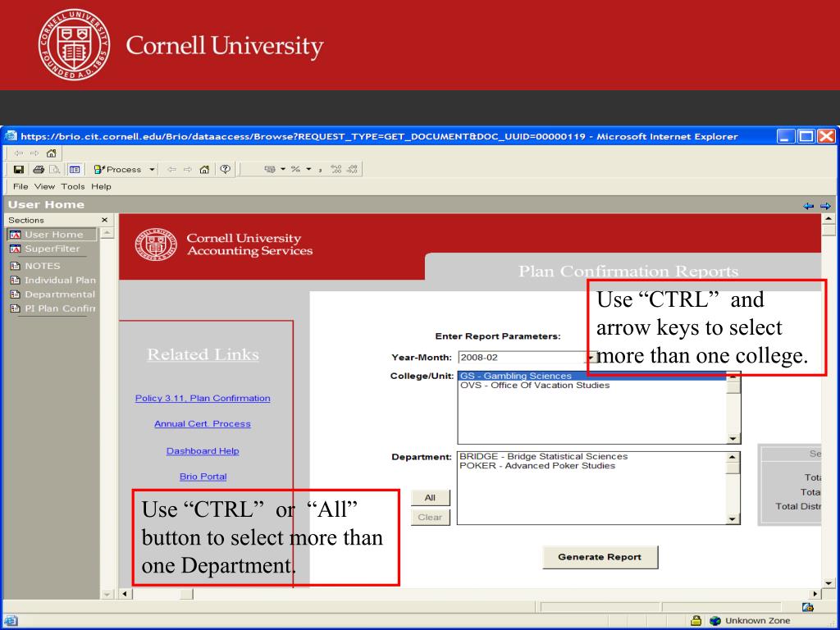840x630 pixels.
Task: Open the Help menu
Action: point(101,186)
